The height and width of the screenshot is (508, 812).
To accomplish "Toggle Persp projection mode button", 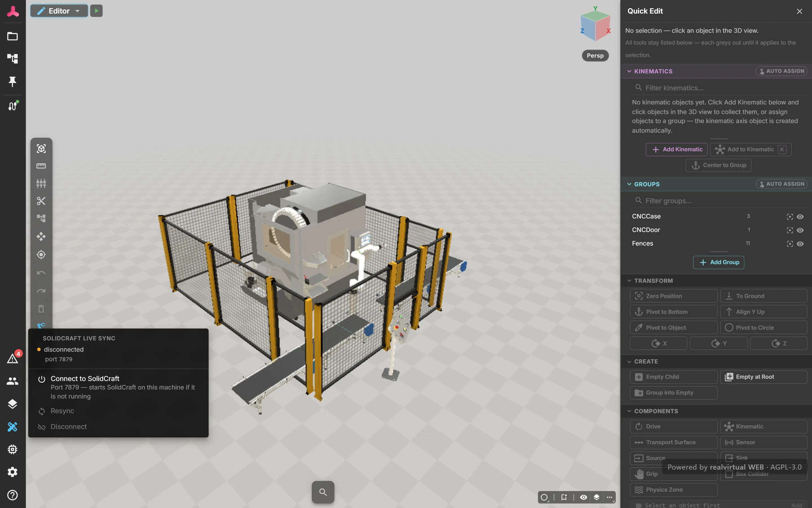I will point(595,55).
